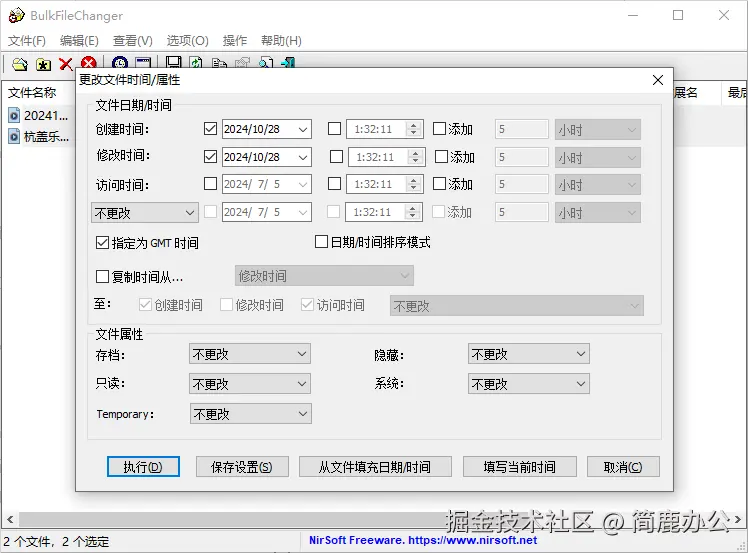Image resolution: width=748 pixels, height=553 pixels.
Task: Open the 查看(V) menu
Action: pos(133,41)
